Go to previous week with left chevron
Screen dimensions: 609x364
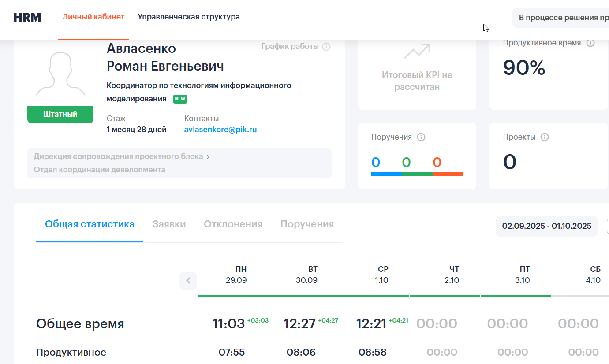(x=188, y=280)
